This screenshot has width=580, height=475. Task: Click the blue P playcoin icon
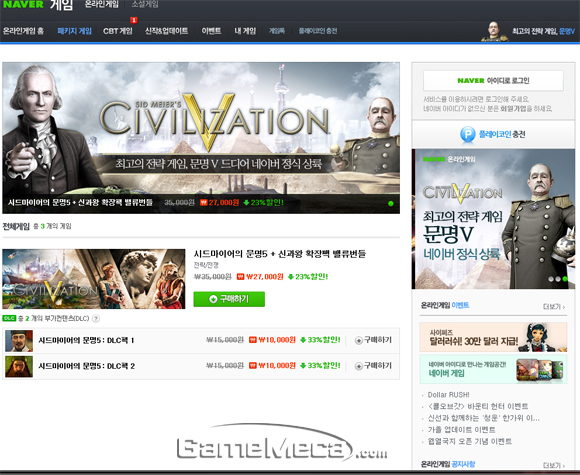pos(468,134)
